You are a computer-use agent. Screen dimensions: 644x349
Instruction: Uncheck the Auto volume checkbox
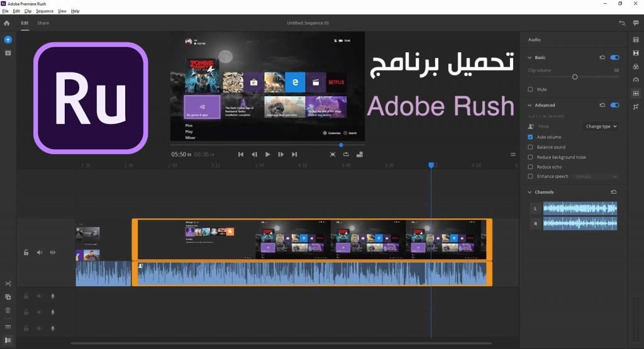(530, 136)
